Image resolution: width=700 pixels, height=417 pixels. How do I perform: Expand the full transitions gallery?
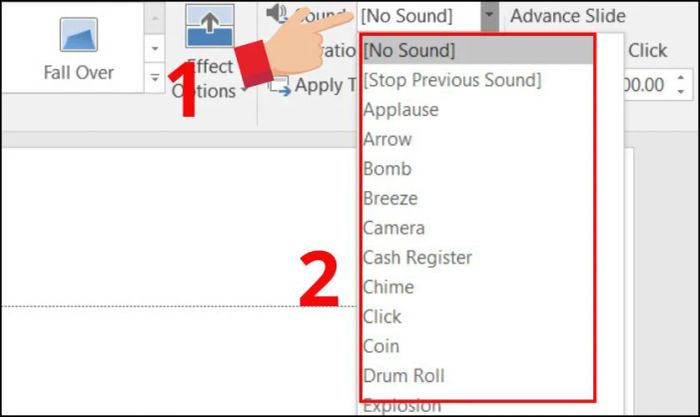[x=155, y=78]
